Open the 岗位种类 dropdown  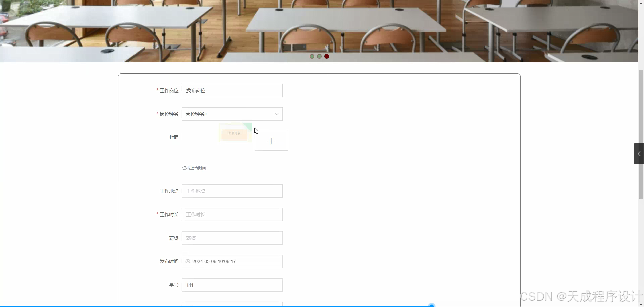click(232, 114)
